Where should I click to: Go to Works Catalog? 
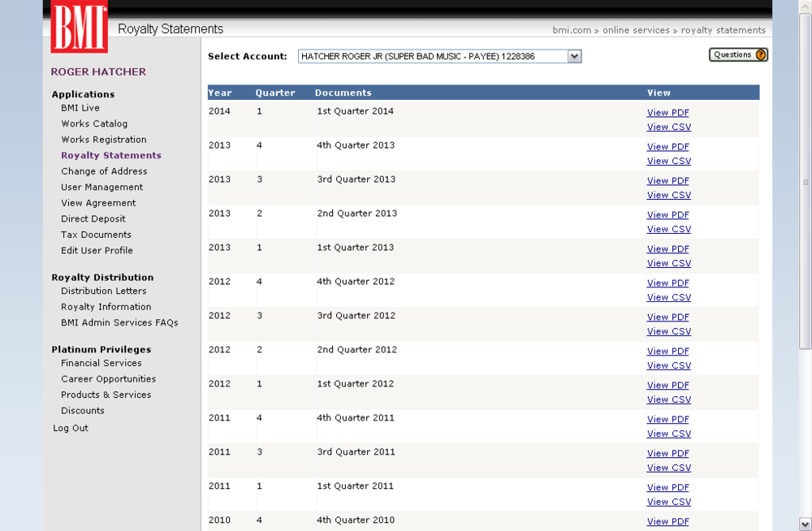click(94, 123)
